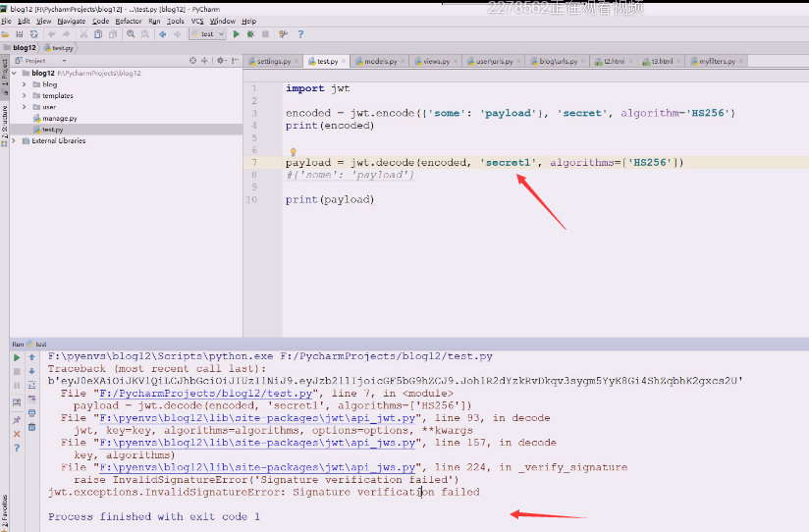Viewport: 809px width, 532px height.
Task: Click the Open folder icon in the toolbar
Action: pyautogui.click(x=5, y=34)
